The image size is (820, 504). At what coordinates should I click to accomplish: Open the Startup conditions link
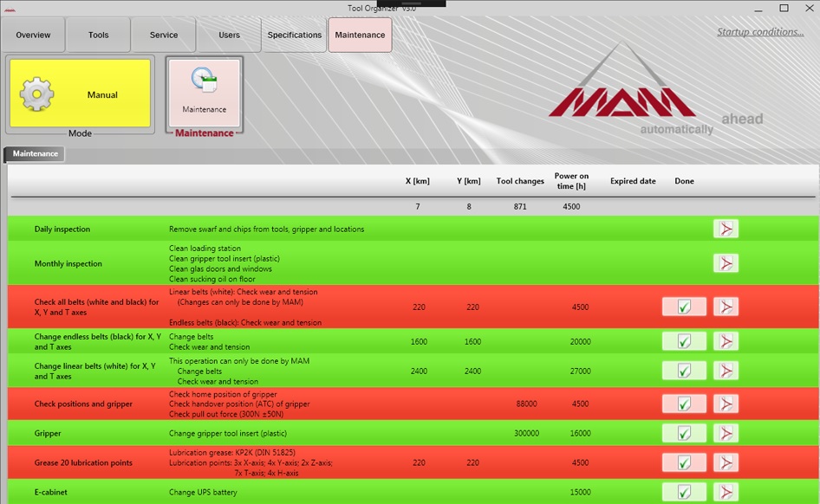760,32
